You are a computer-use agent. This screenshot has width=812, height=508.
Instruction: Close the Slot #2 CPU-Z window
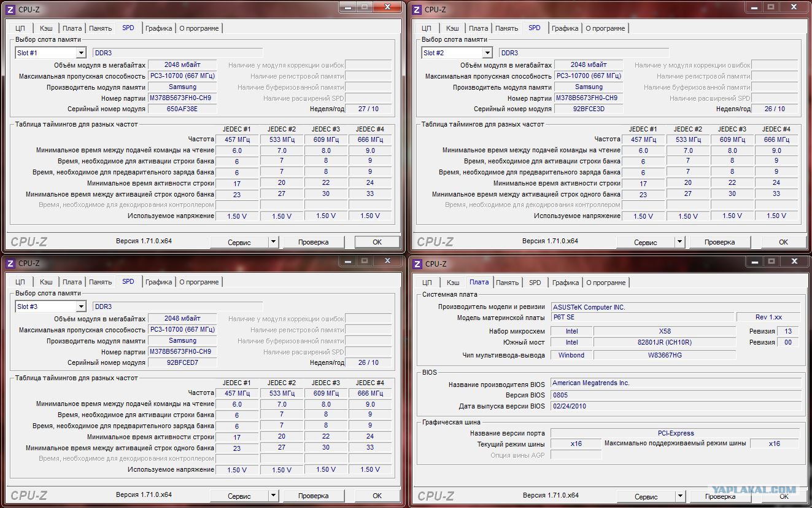tap(794, 7)
